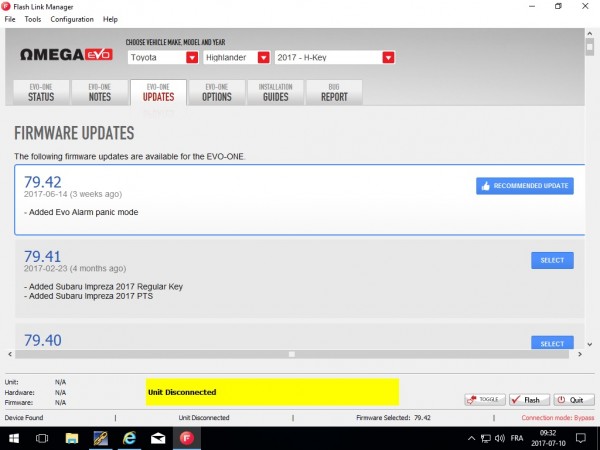Expand the vehicle make dropdown (Toyota)
The height and width of the screenshot is (450, 600).
pyautogui.click(x=191, y=58)
